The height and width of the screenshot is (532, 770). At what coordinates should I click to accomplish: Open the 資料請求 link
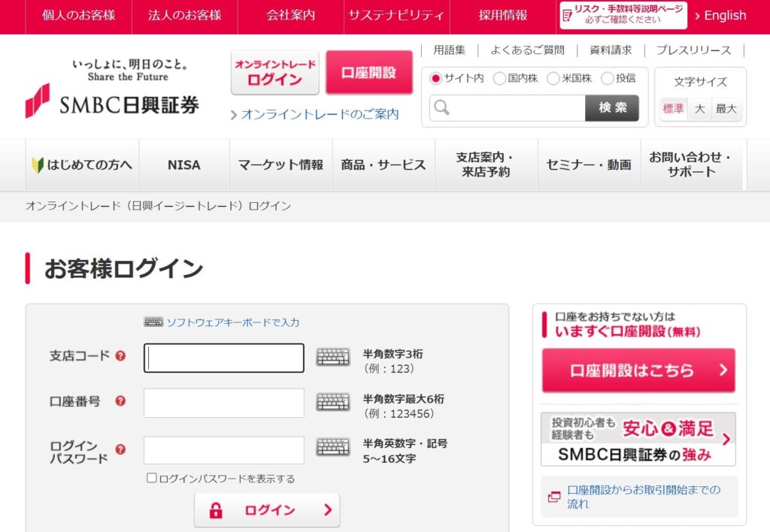(x=611, y=50)
